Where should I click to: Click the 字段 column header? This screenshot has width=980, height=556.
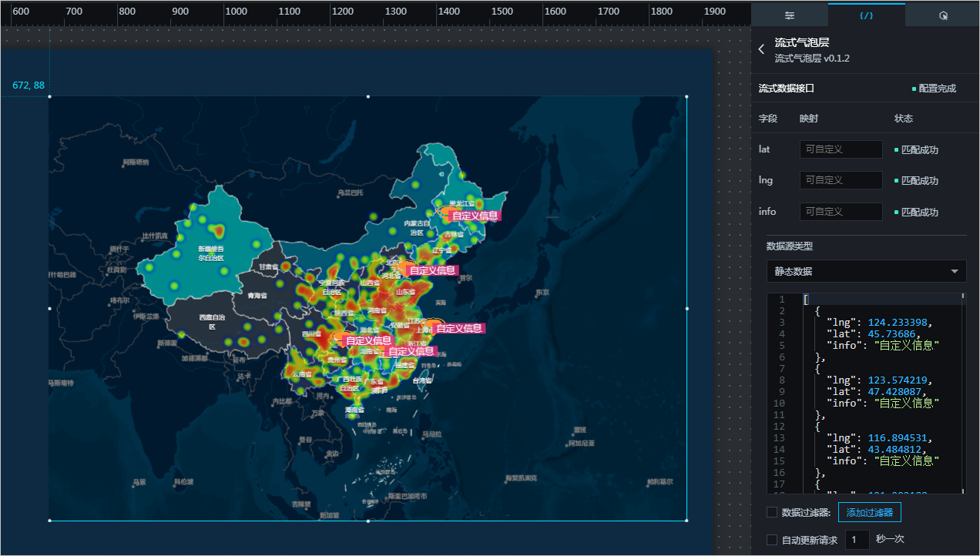pos(768,119)
